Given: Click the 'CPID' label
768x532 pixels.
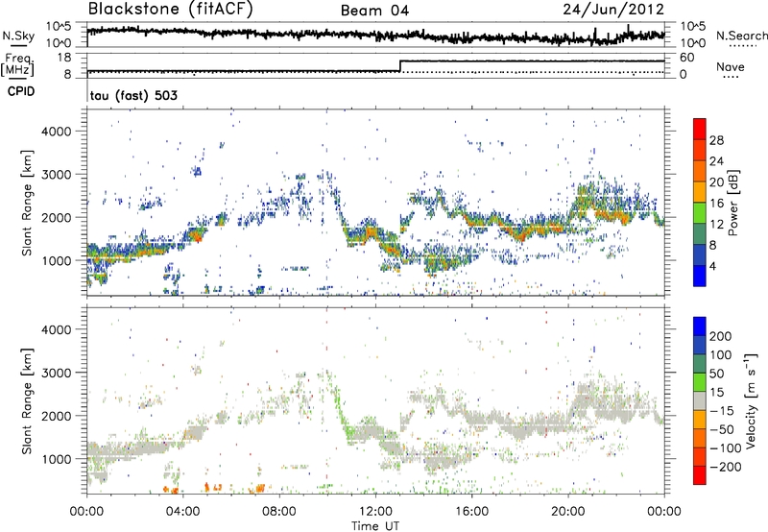Looking at the screenshot, I should (x=21, y=91).
